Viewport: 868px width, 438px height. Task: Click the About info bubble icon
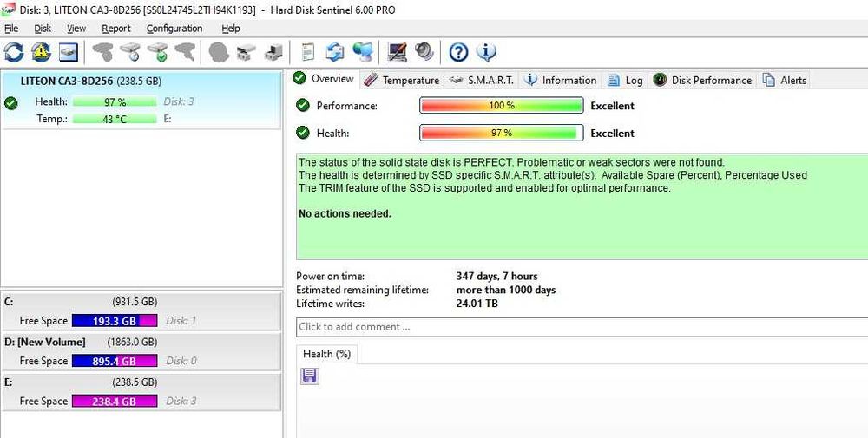pyautogui.click(x=486, y=53)
